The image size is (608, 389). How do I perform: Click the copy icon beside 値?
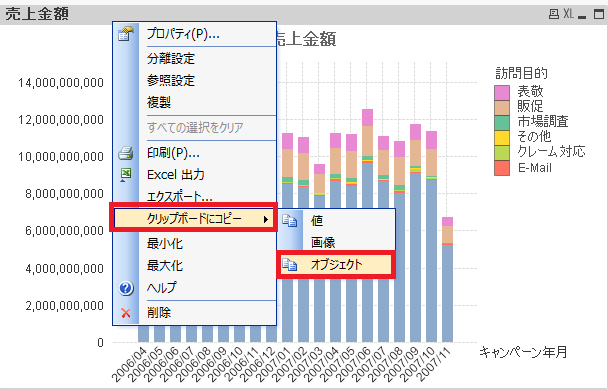tap(289, 220)
